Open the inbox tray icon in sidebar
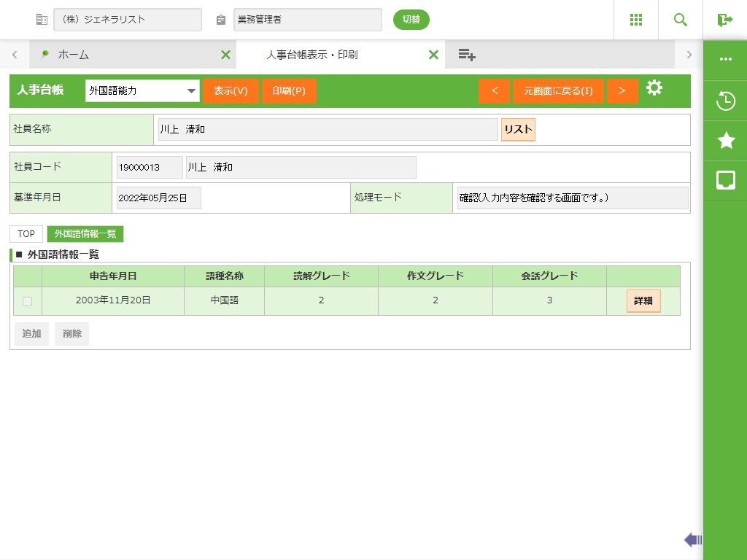The image size is (747, 560). point(726,180)
